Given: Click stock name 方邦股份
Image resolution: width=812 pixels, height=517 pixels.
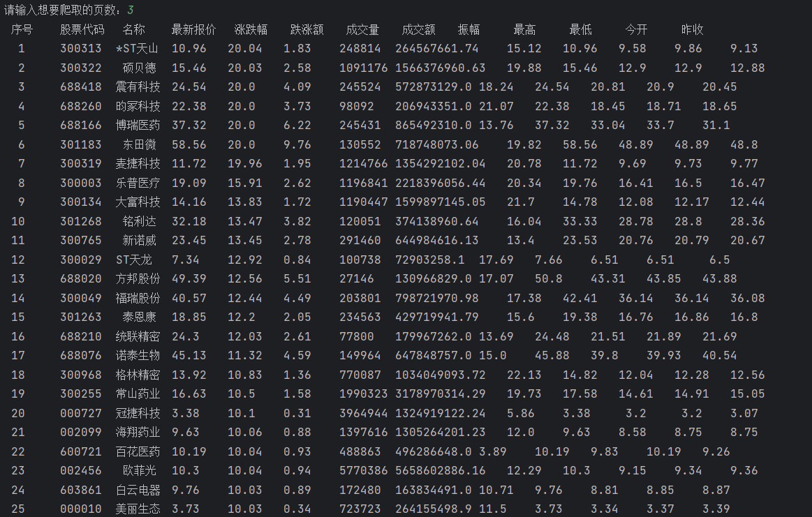Looking at the screenshot, I should (x=138, y=279).
